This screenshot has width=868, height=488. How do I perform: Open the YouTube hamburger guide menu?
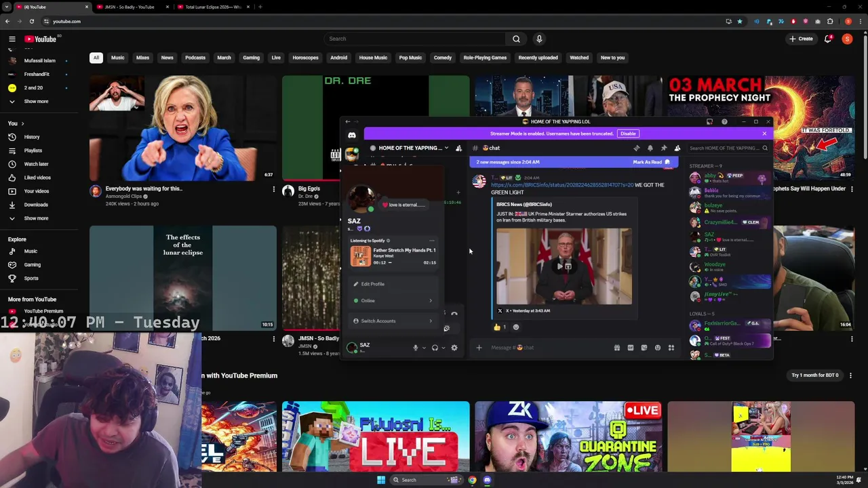[12, 39]
